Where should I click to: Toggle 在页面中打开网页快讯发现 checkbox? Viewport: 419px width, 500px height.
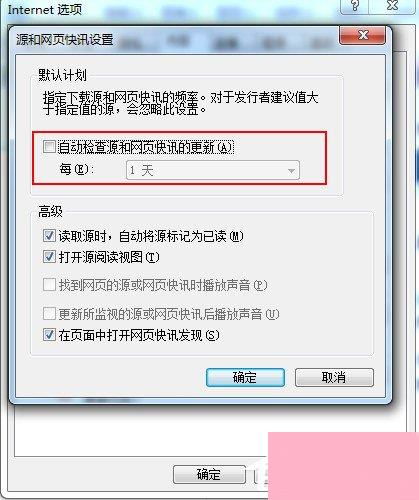point(49,334)
